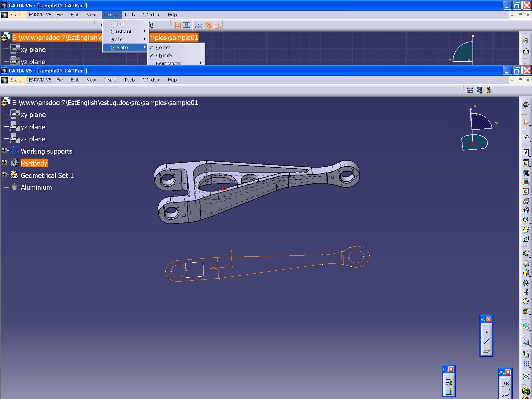Viewport: 532px width, 399px height.
Task: Select the sample01 root path in lower tree
Action: tap(105, 103)
